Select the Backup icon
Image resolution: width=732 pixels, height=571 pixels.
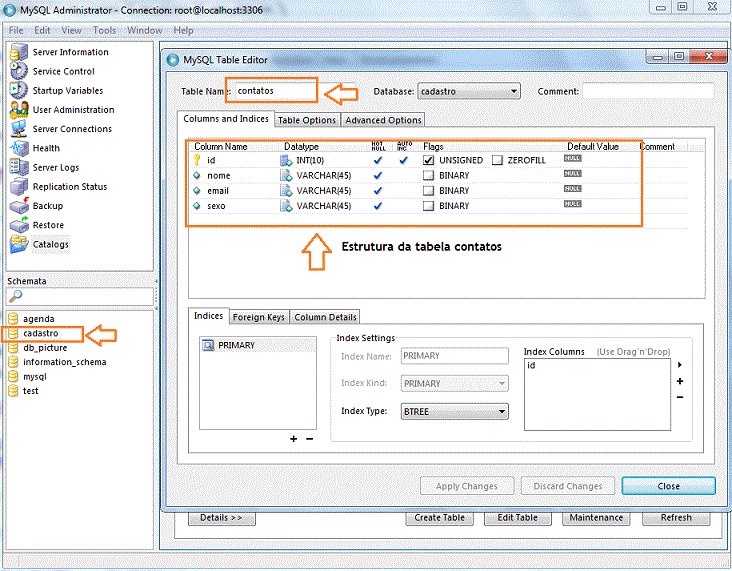(19, 205)
